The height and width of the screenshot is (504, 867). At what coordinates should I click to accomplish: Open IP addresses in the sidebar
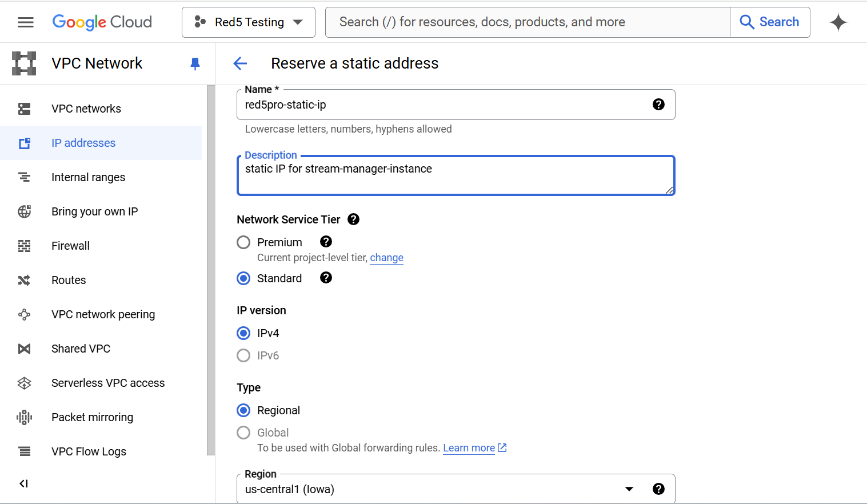(101, 143)
